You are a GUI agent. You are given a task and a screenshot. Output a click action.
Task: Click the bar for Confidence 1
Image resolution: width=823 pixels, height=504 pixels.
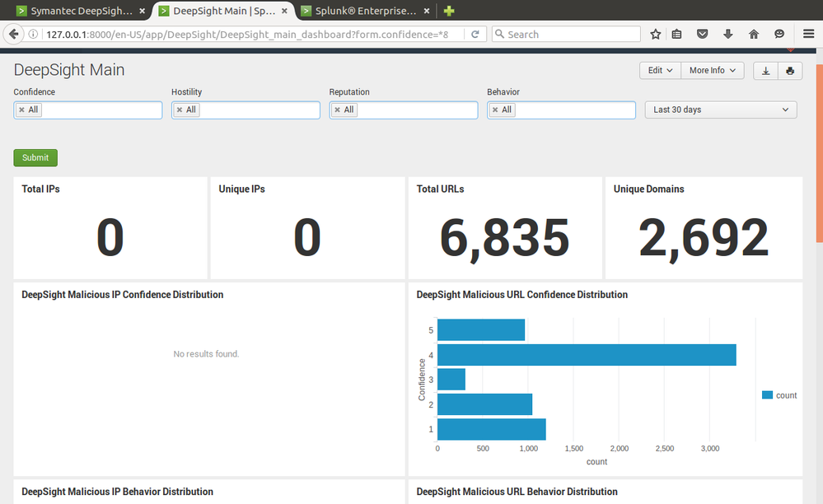(492, 430)
